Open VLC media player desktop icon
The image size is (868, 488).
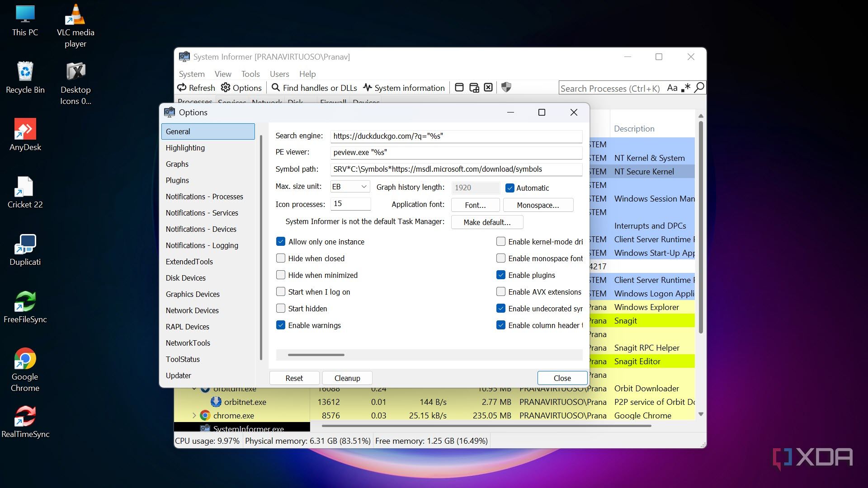[x=75, y=26]
